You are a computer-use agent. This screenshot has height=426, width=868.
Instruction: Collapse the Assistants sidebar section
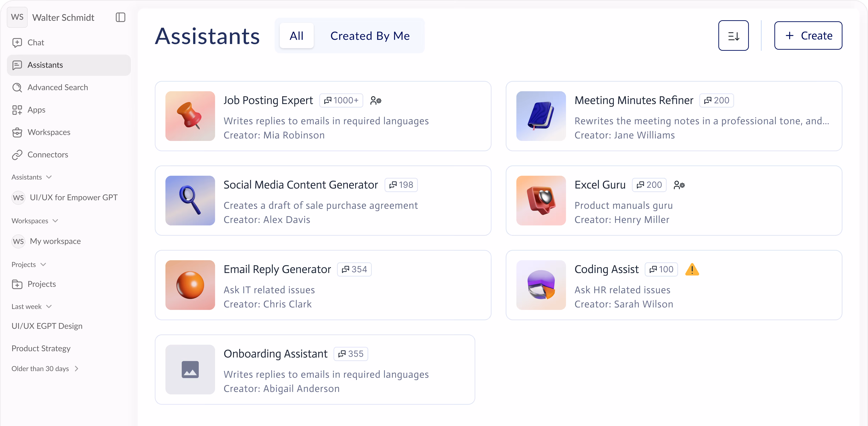49,177
